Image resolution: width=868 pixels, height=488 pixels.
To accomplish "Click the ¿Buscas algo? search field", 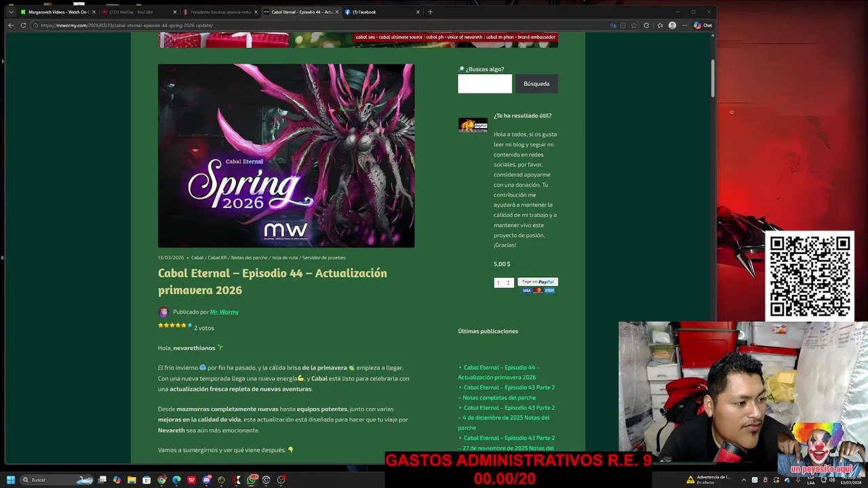I will (485, 83).
